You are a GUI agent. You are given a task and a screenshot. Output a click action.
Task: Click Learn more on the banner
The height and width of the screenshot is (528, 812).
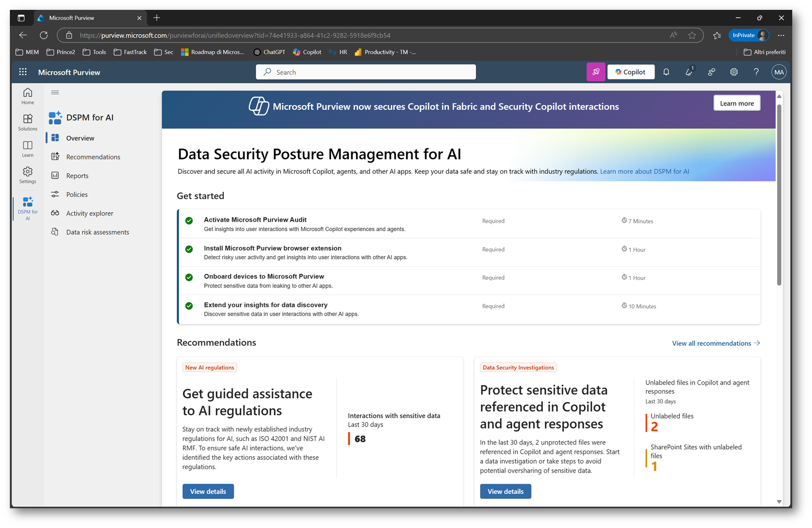pyautogui.click(x=737, y=103)
